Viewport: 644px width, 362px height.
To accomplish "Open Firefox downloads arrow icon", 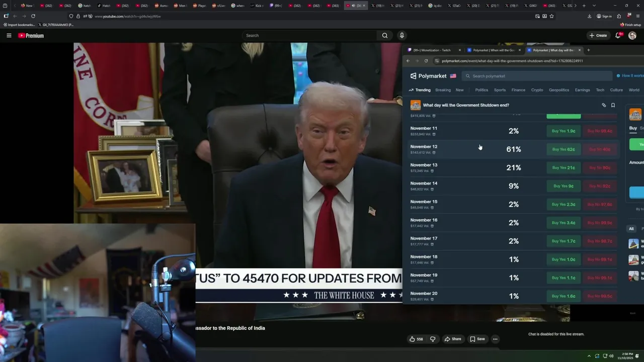I will tap(590, 16).
